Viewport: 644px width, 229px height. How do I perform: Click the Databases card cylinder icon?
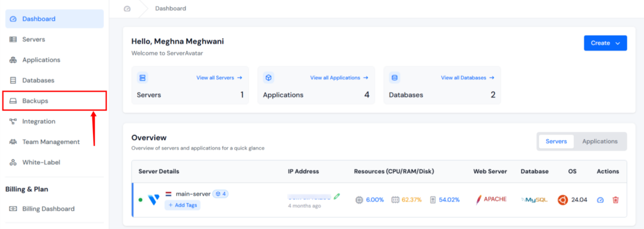tap(395, 77)
